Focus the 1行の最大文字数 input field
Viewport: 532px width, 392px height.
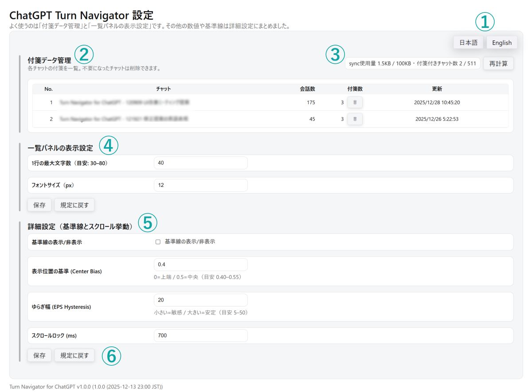(200, 163)
